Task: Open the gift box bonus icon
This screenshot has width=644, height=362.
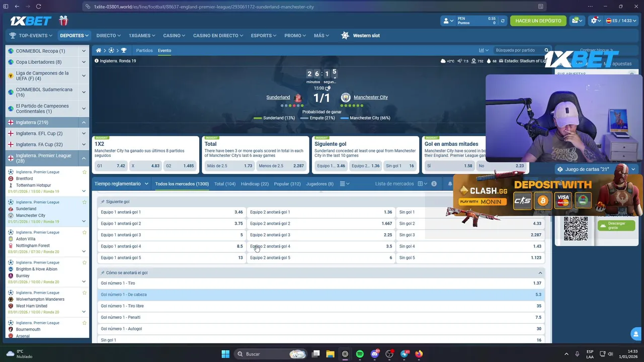Action: (x=63, y=21)
